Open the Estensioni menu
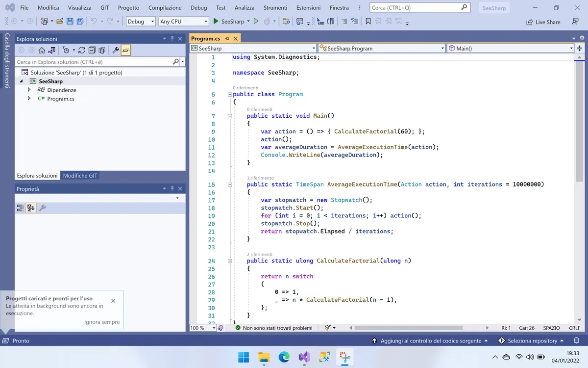 click(x=309, y=8)
